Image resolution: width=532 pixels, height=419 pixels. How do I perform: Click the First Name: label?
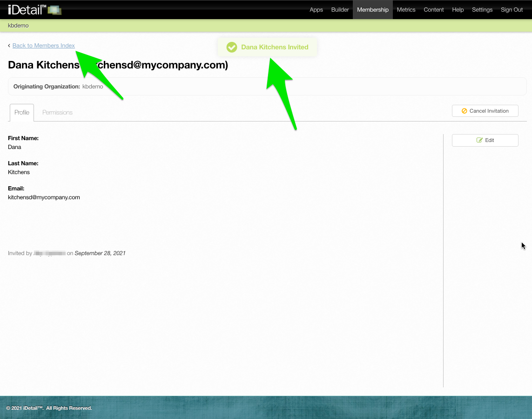23,138
